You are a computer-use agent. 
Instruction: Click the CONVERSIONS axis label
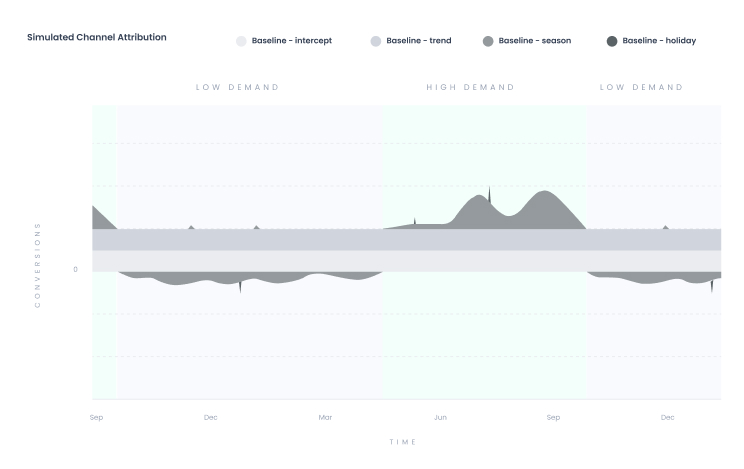[37, 265]
